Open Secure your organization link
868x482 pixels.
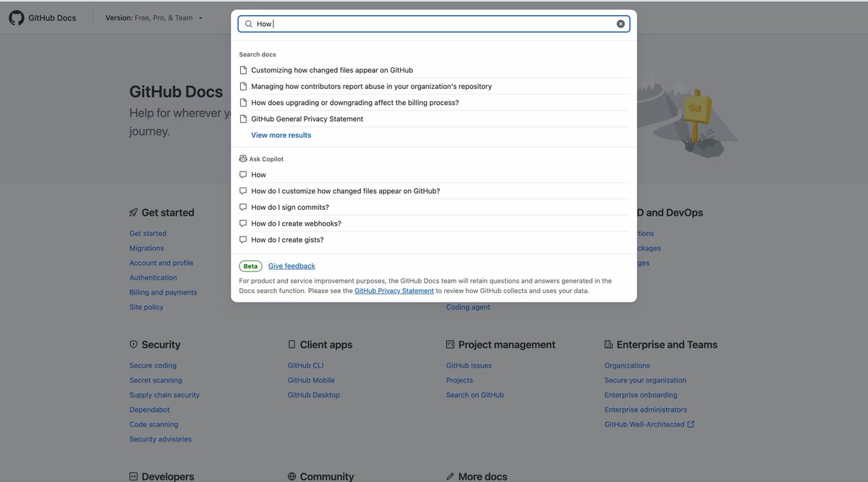pyautogui.click(x=645, y=380)
